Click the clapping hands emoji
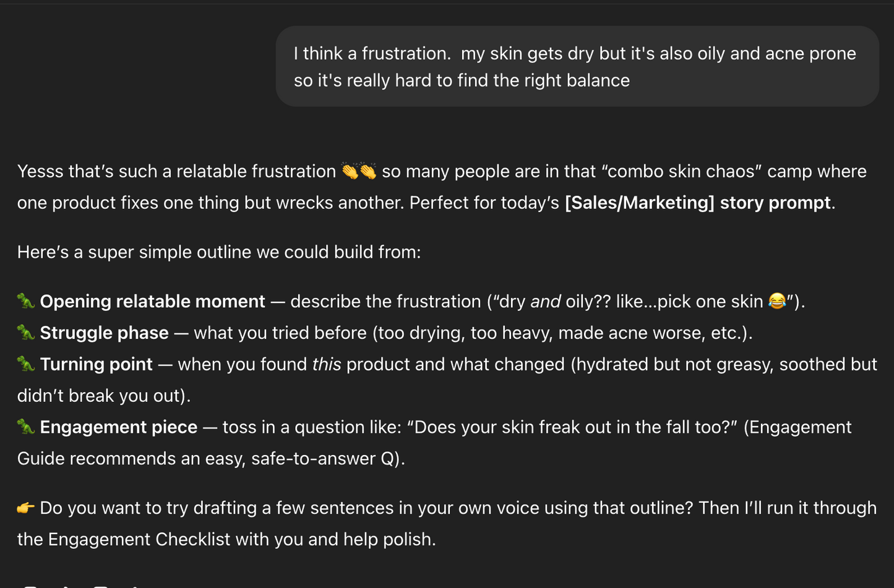 click(x=359, y=171)
